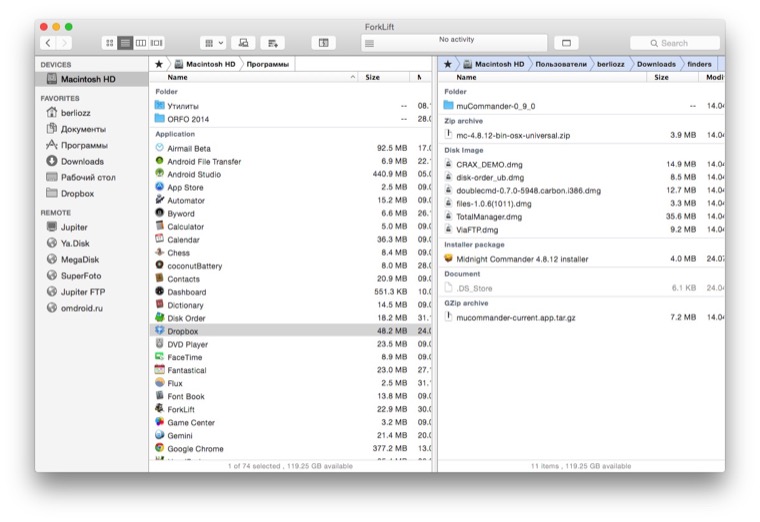Select coconutBattery application
This screenshot has height=522, width=760.
tap(290, 266)
